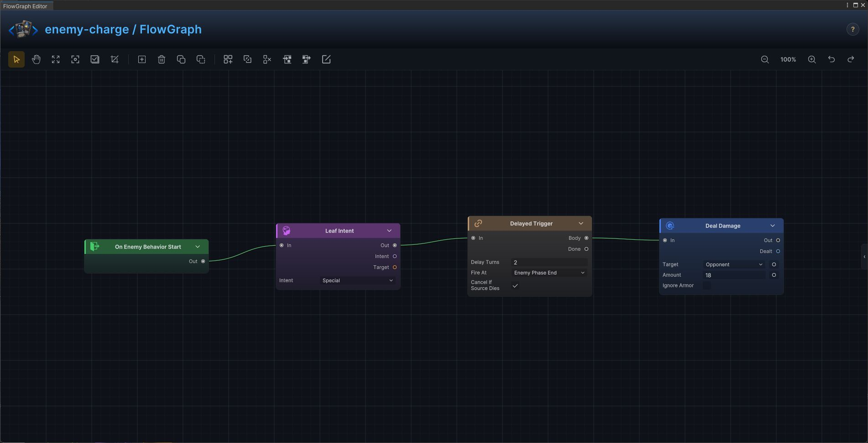Click the Out port of On Enemy Behavior Start
This screenshot has height=443, width=868.
click(203, 261)
